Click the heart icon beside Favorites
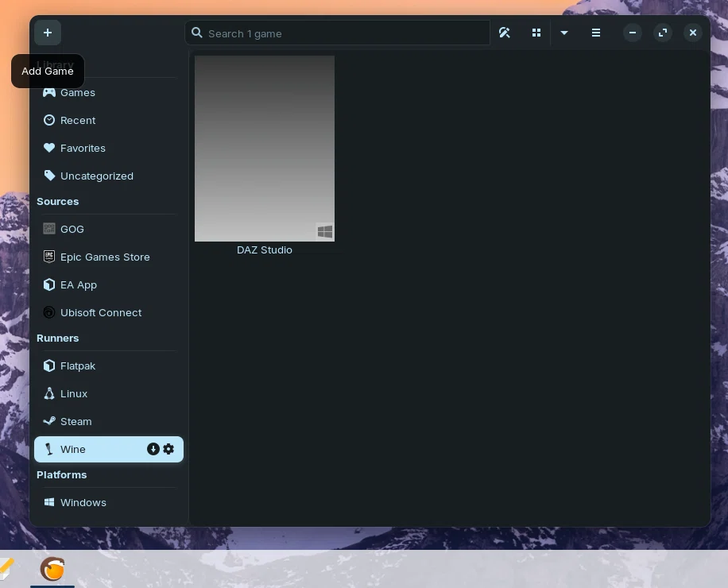728x588 pixels. click(x=49, y=148)
